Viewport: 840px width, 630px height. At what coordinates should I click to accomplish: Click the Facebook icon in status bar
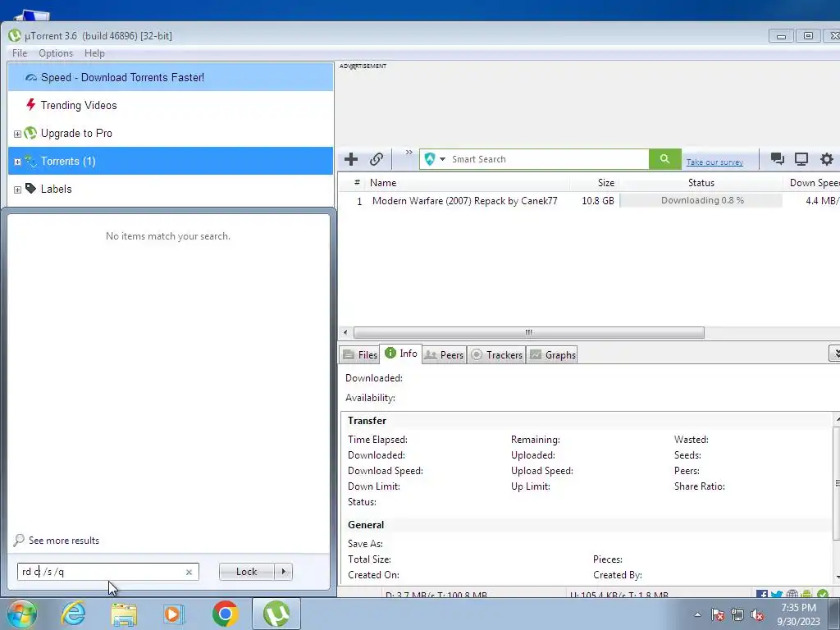(762, 595)
